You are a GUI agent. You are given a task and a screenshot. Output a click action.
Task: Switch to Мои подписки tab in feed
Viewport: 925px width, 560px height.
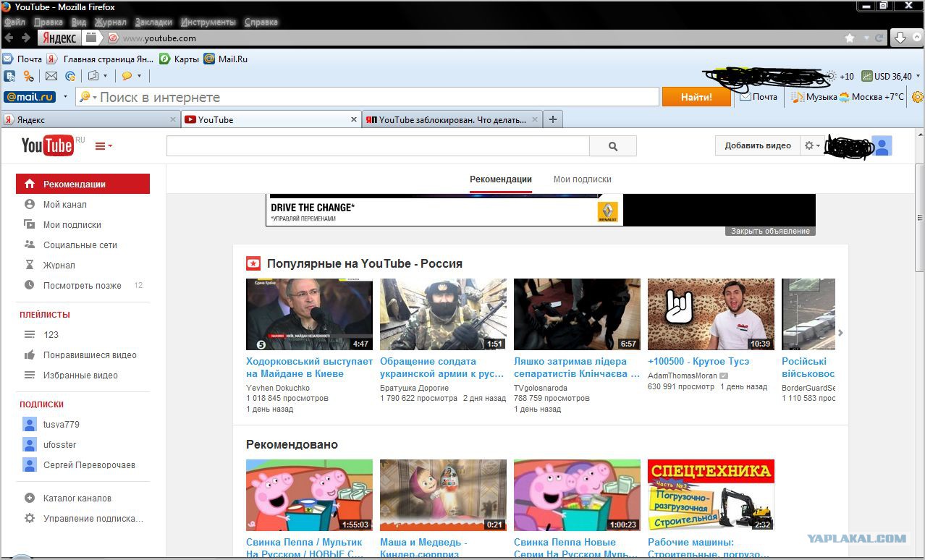pyautogui.click(x=583, y=179)
